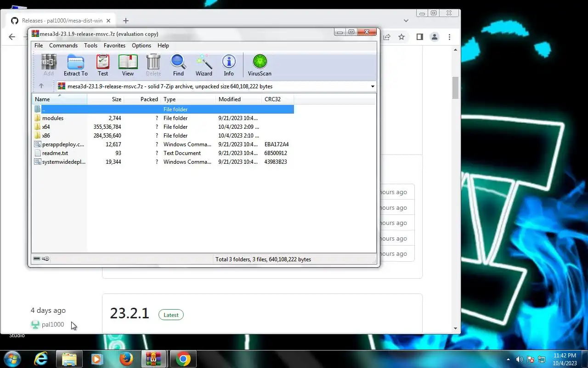588x368 pixels.
Task: Bookmark this page with the star
Action: 401,37
